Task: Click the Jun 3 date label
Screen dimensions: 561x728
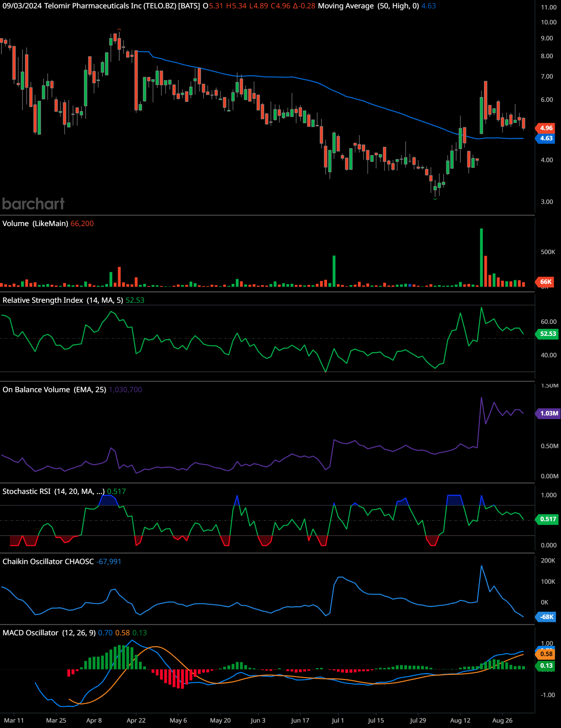Action: click(x=258, y=720)
